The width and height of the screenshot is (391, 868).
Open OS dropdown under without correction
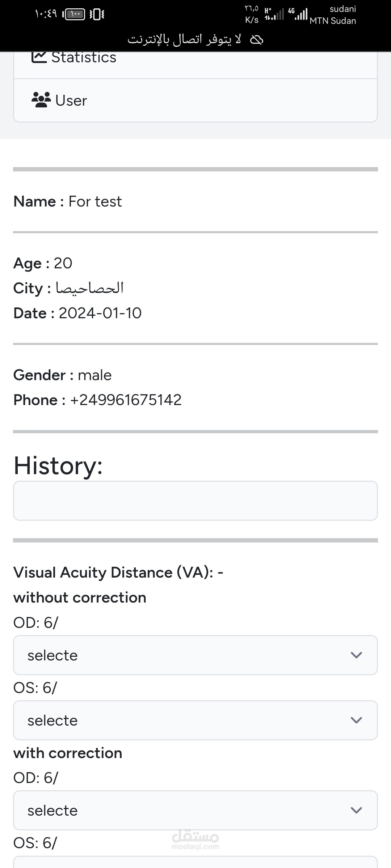point(195,720)
